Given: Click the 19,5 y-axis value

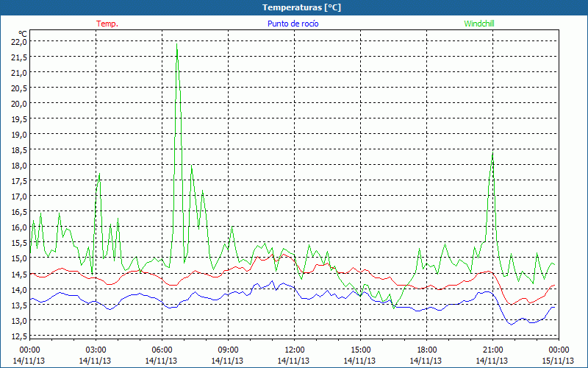Looking at the screenshot, I should pyautogui.click(x=19, y=119).
